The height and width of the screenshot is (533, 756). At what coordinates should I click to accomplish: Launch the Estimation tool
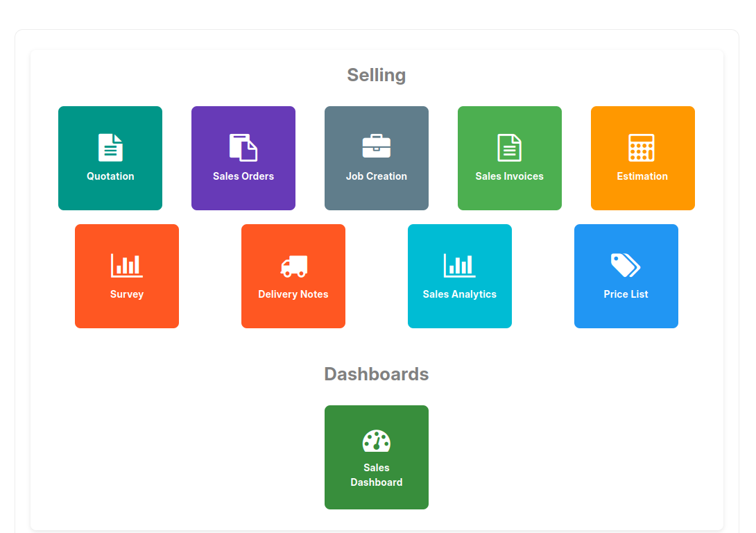(642, 158)
